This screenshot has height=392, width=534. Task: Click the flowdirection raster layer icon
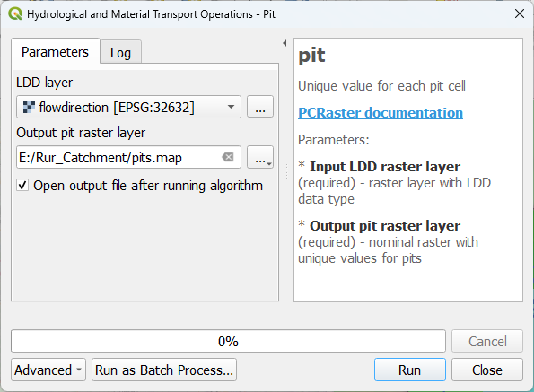pyautogui.click(x=29, y=107)
